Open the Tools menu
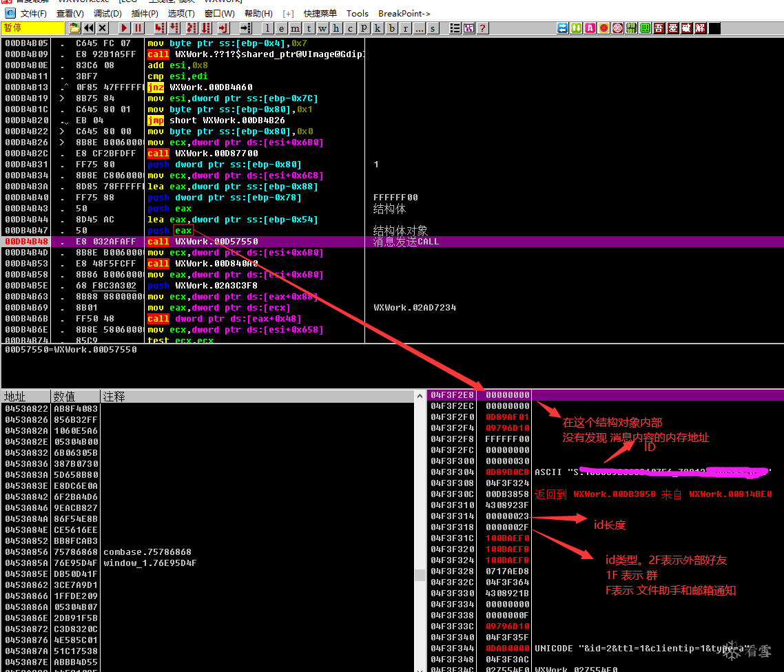The width and height of the screenshot is (784, 672). click(358, 14)
